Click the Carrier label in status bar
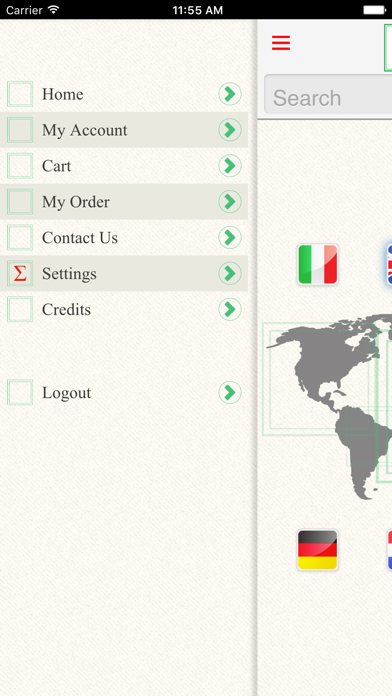Viewport: 392px width, 696px height. (x=24, y=10)
